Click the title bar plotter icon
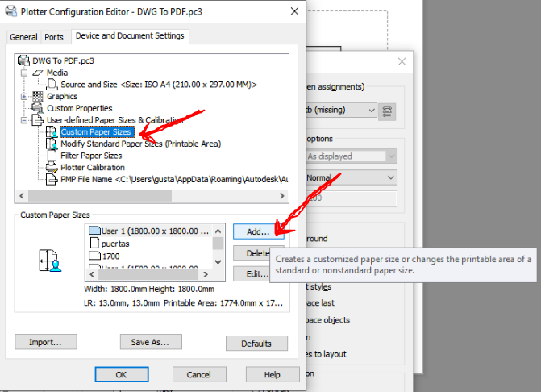The image size is (541, 392). tap(10, 11)
